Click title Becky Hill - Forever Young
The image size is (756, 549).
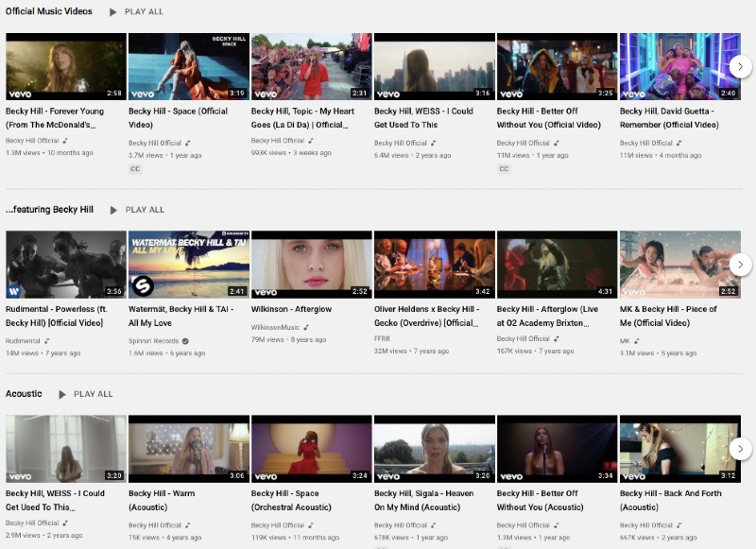(x=55, y=117)
